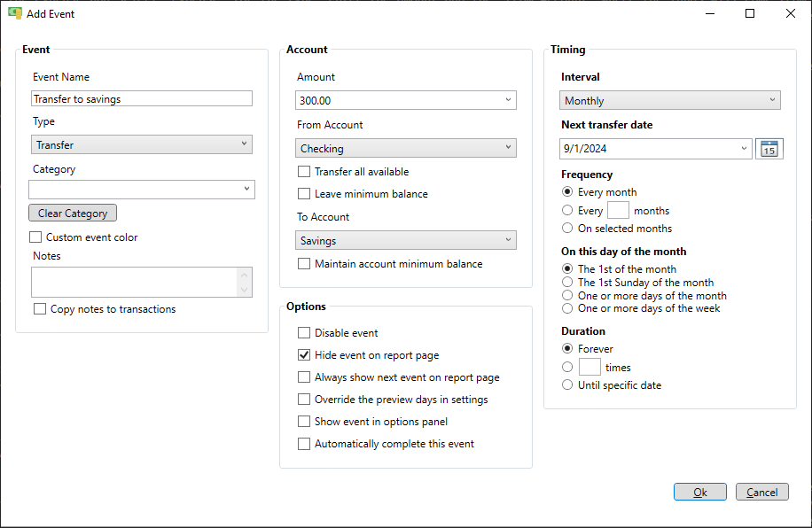
Task: Enable Always show next event on report page
Action: point(304,377)
